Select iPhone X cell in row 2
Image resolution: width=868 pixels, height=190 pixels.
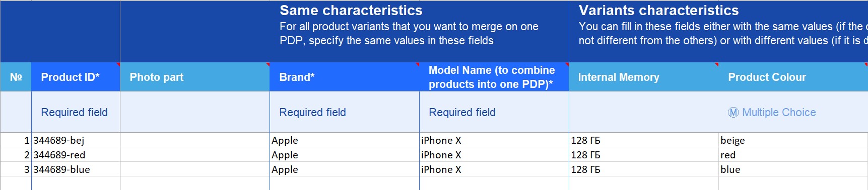click(x=494, y=155)
